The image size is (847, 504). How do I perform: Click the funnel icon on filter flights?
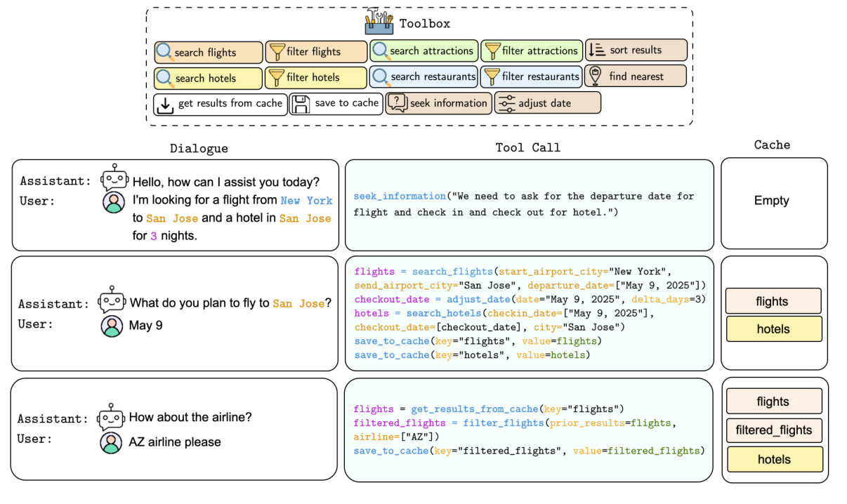[x=276, y=52]
